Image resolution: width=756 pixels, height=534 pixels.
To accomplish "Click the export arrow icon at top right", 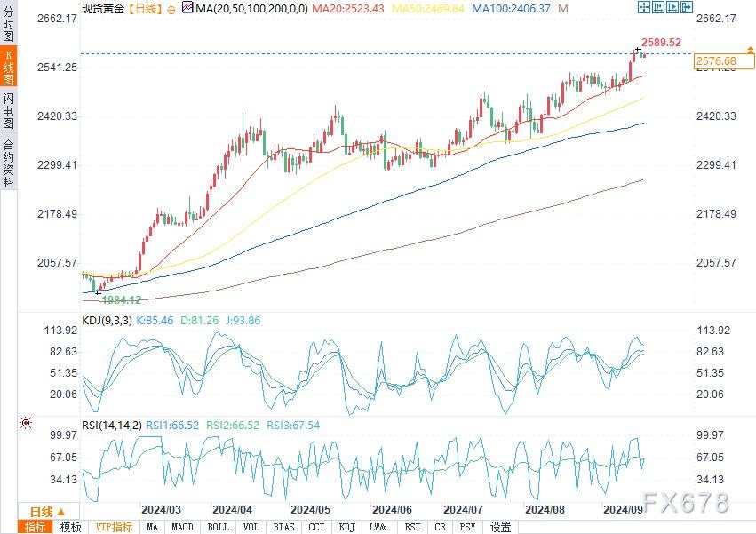I will (687, 7).
